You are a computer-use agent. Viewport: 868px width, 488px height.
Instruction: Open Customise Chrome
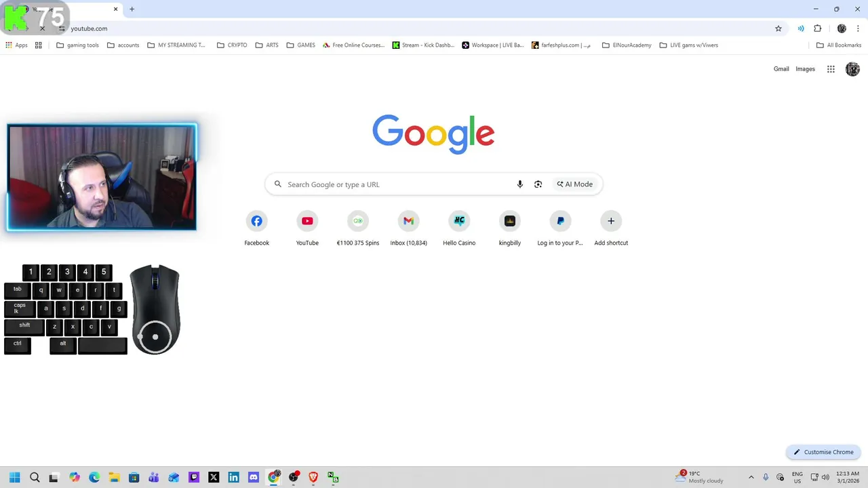pos(823,452)
